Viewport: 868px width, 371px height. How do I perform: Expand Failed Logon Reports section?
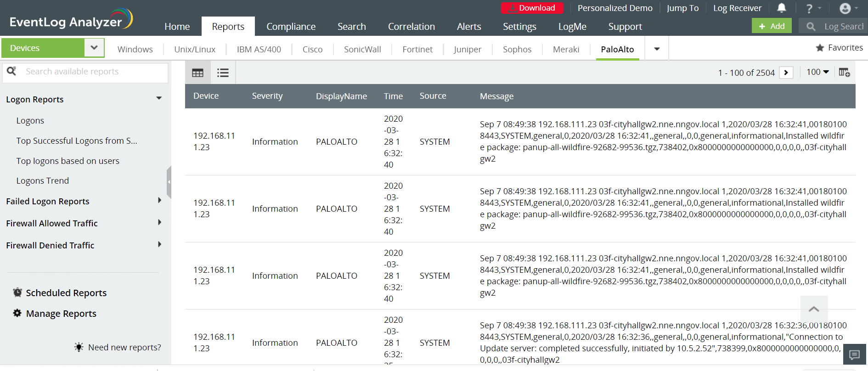click(x=159, y=200)
